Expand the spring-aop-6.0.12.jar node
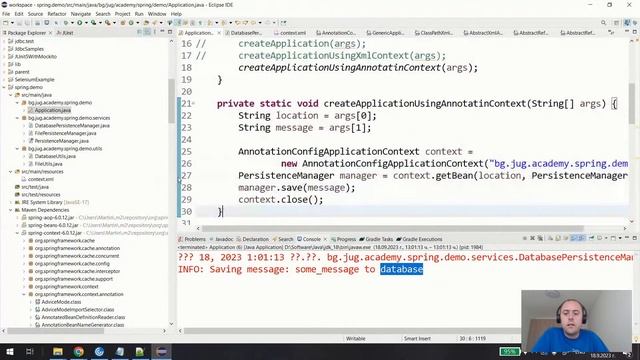 [18, 218]
